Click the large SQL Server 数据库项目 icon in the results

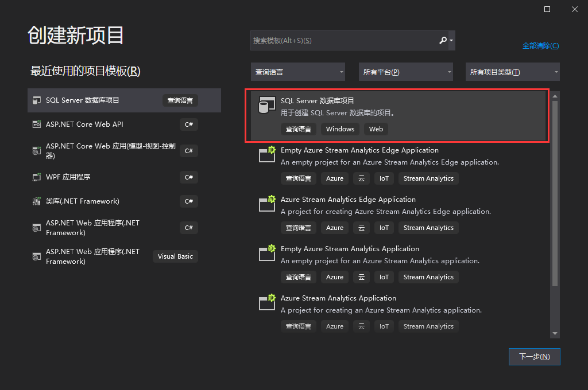[x=266, y=105]
